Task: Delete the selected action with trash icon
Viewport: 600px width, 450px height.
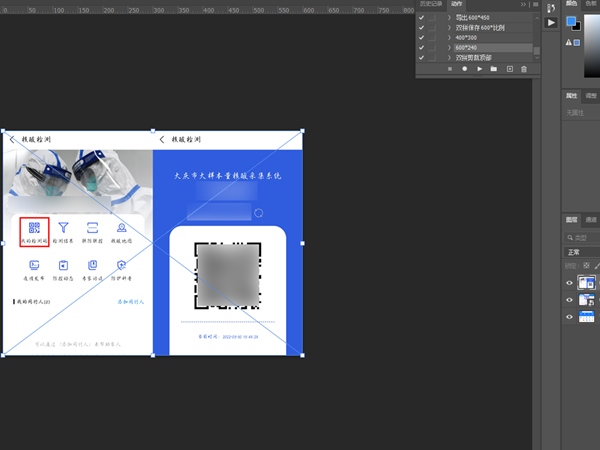Action: (524, 69)
